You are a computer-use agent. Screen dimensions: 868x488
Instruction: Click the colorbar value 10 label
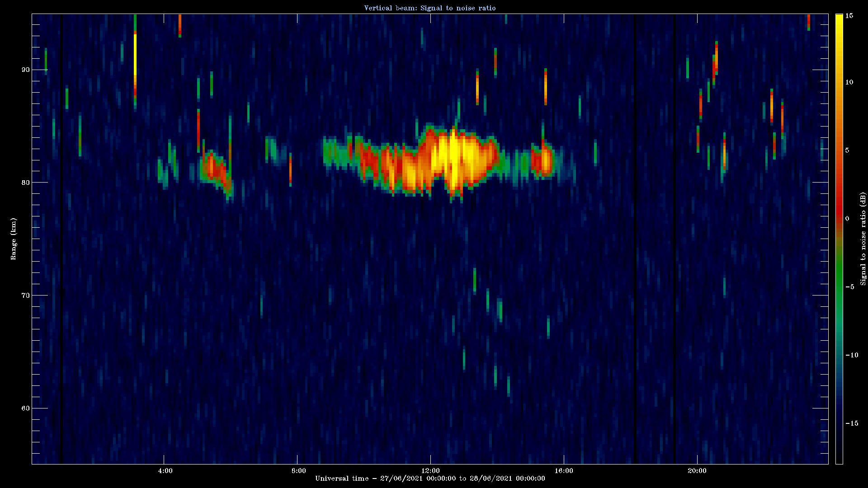click(x=849, y=82)
